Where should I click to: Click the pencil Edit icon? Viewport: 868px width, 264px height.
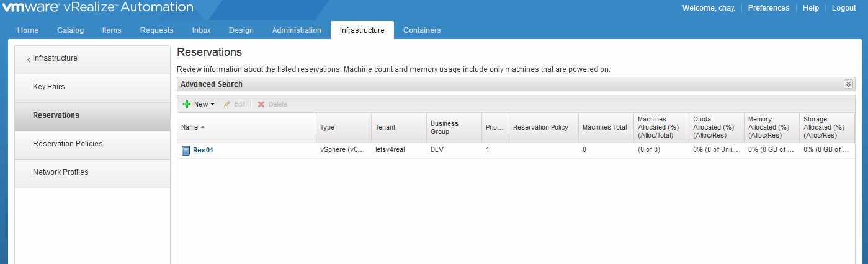[227, 104]
